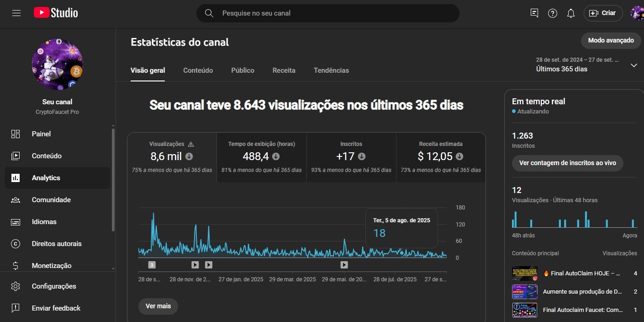
Task: Click the Direitos autorais copyright icon
Action: [16, 244]
